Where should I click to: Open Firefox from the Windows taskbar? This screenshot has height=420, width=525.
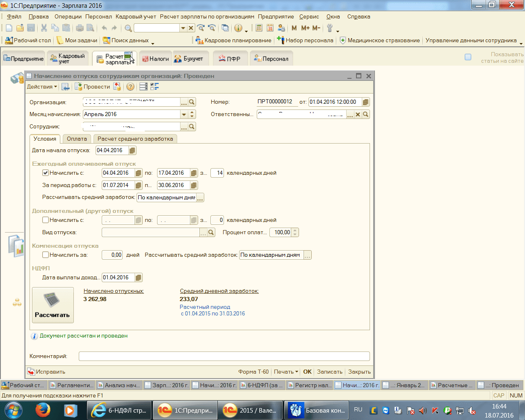pos(43,410)
